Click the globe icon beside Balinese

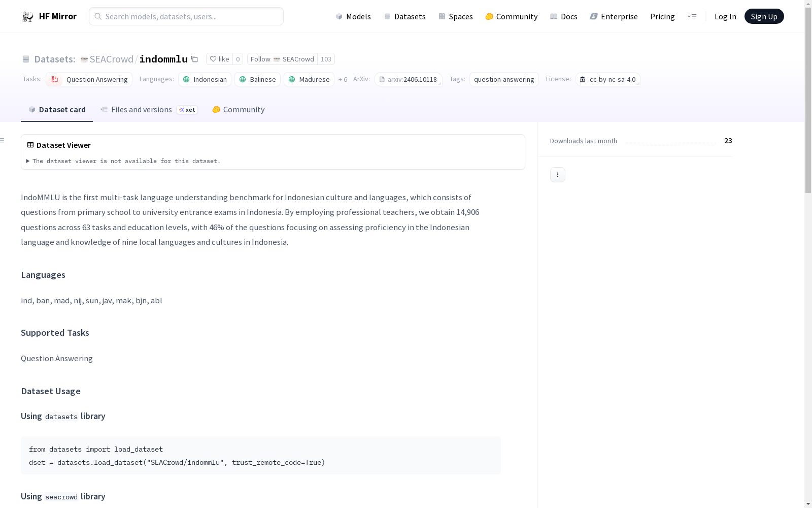point(243,79)
